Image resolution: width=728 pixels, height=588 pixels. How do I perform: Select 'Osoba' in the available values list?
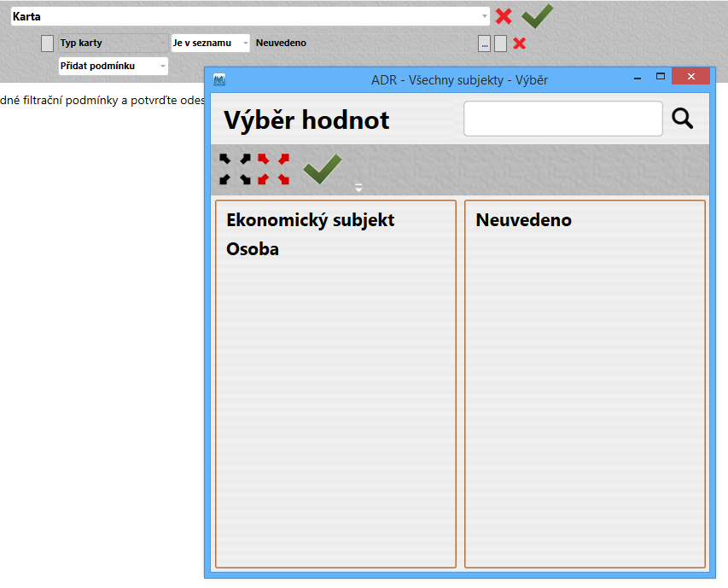pyautogui.click(x=253, y=249)
